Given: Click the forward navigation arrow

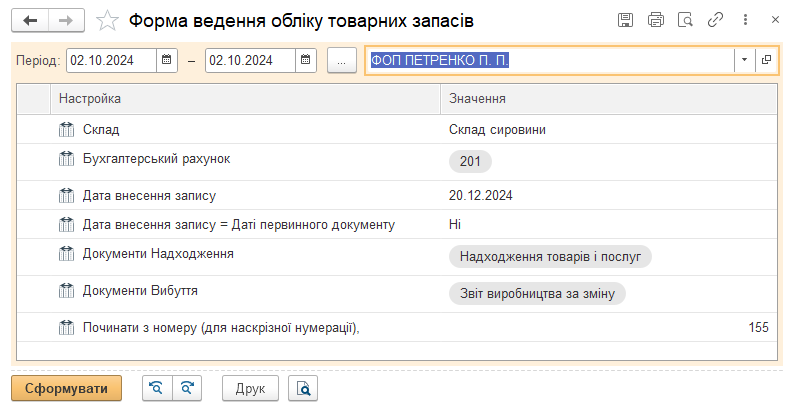Looking at the screenshot, I should [65, 20].
